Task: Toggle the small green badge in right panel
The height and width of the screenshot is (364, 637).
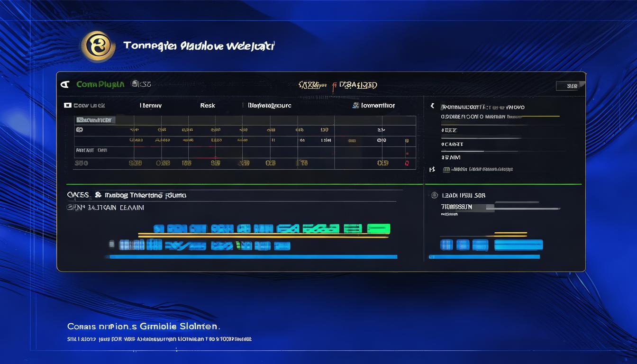Action: 446,169
